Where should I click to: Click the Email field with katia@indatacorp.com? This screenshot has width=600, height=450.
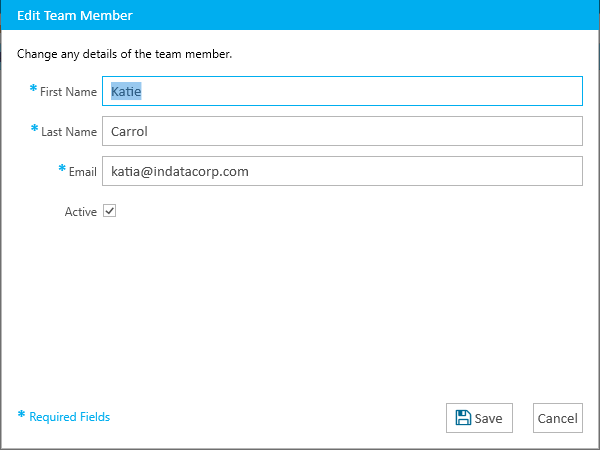[342, 171]
